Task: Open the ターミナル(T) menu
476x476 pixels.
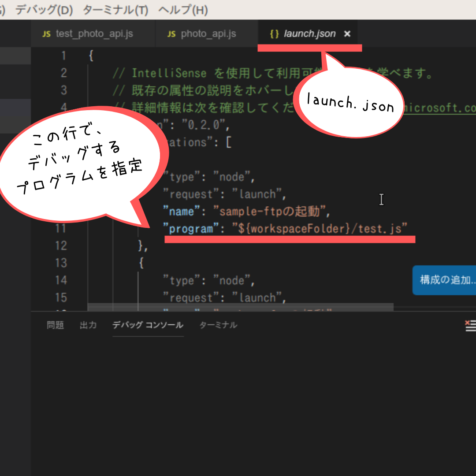Action: tap(115, 10)
